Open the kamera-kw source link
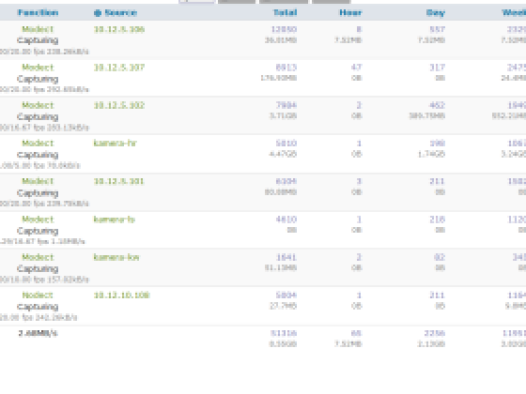This screenshot has height=394, width=526. pyautogui.click(x=116, y=257)
